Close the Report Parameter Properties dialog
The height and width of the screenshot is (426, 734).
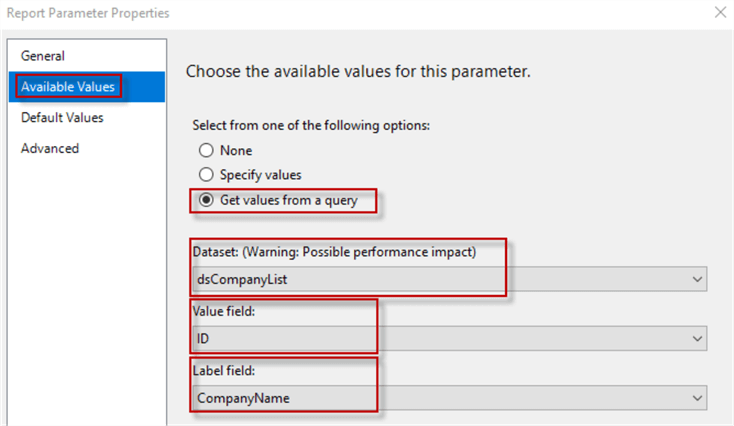coord(720,13)
